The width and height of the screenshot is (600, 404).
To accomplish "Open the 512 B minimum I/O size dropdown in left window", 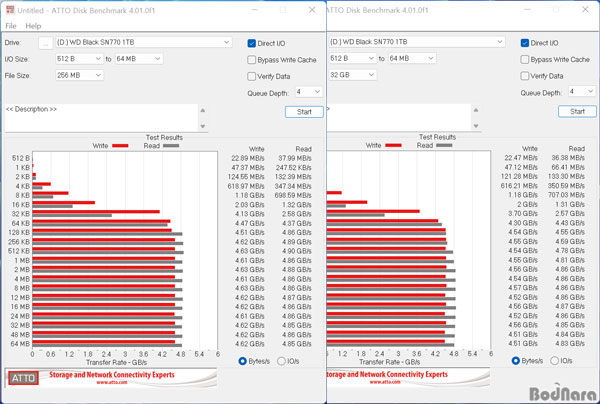I will tap(79, 59).
